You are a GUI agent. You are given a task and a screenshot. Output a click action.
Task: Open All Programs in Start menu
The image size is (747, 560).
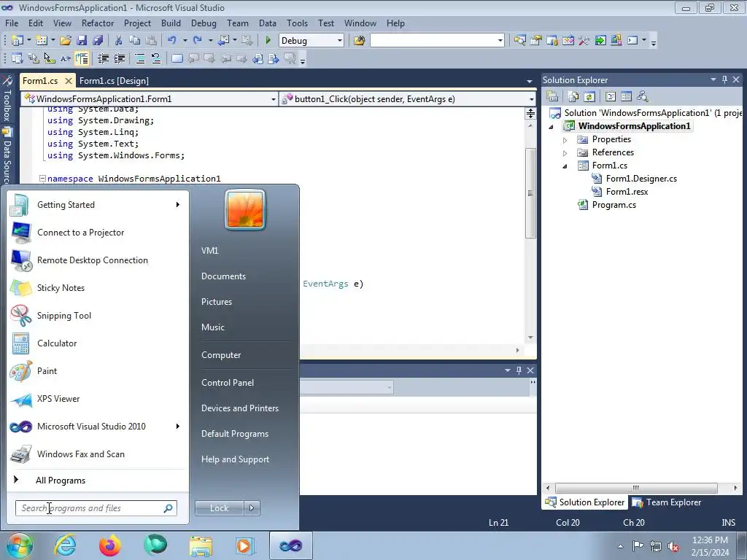(61, 481)
